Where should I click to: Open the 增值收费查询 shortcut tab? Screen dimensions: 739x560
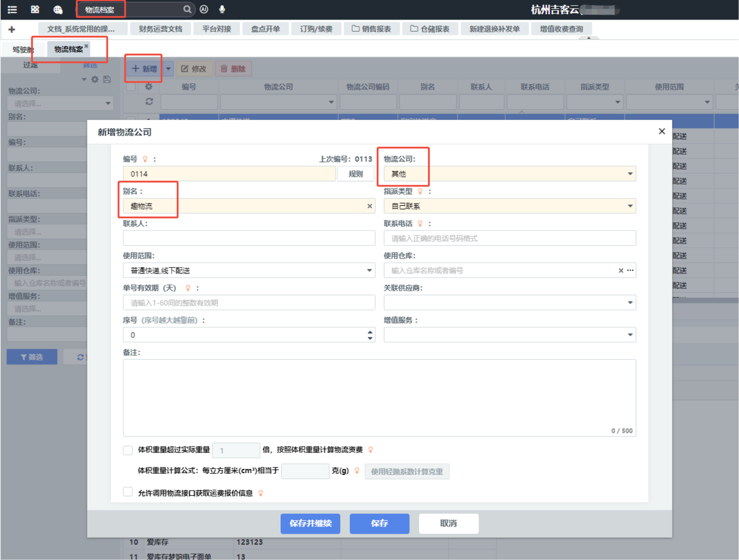tap(561, 29)
